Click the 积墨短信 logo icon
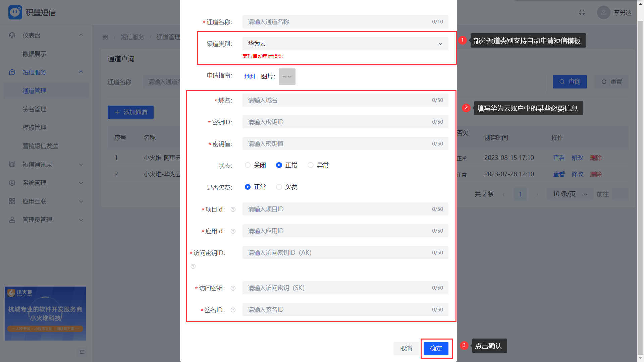644x362 pixels. point(15,12)
